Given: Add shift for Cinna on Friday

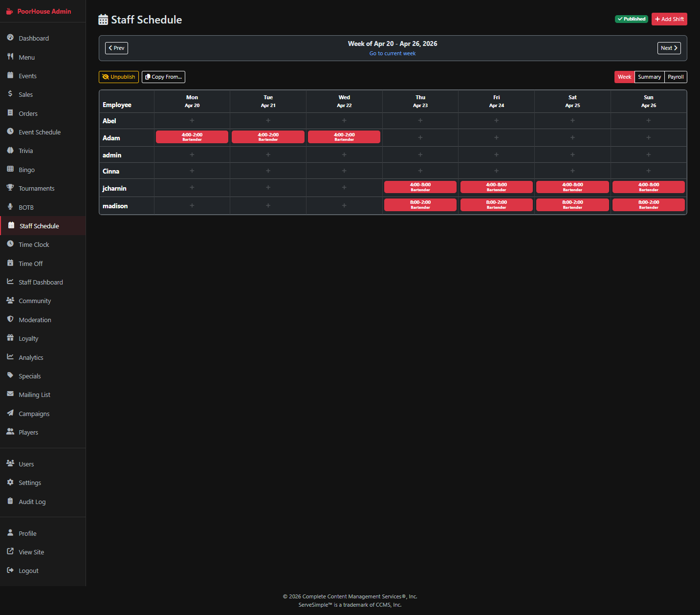Looking at the screenshot, I should 496,171.
